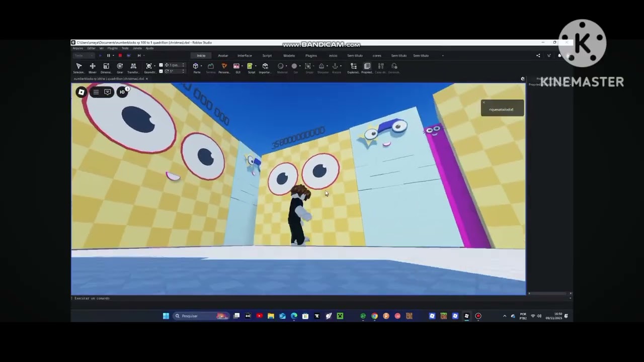Open the Windows Start menu
This screenshot has width=644, height=362.
click(x=166, y=316)
